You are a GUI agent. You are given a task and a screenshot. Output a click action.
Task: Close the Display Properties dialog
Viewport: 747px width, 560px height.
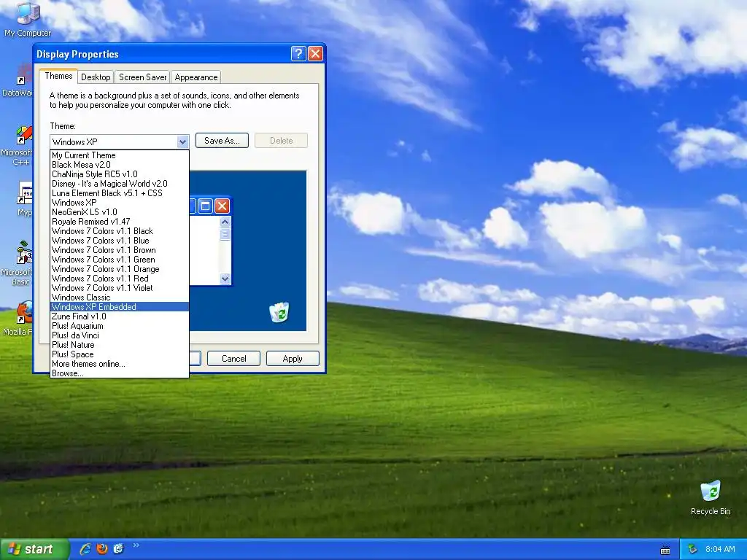(315, 54)
